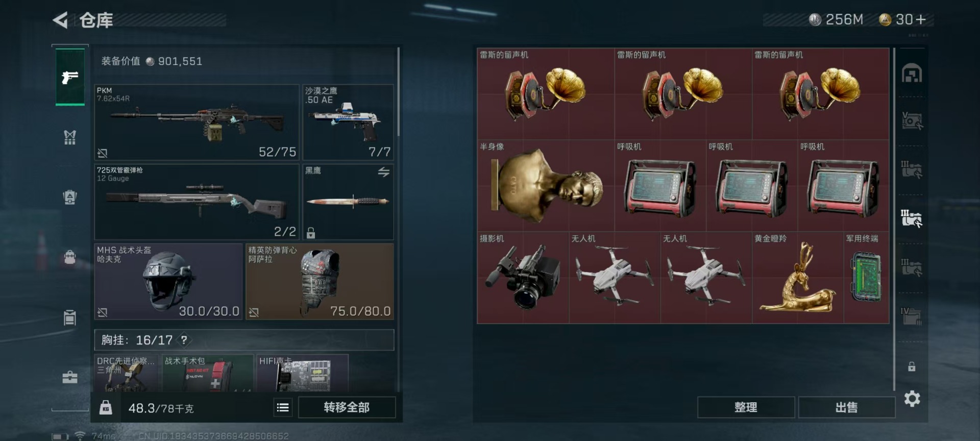
Task: Add currency with the plus icon
Action: click(x=921, y=19)
